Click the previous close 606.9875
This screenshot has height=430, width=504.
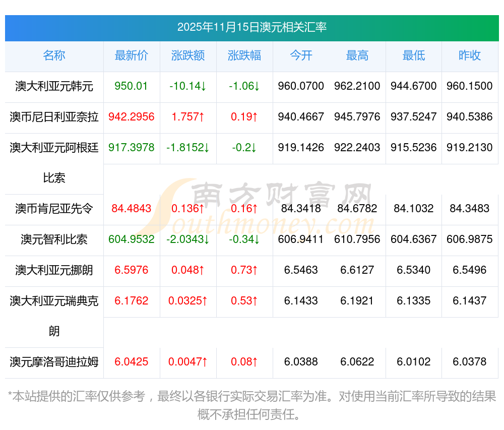pos(470,239)
